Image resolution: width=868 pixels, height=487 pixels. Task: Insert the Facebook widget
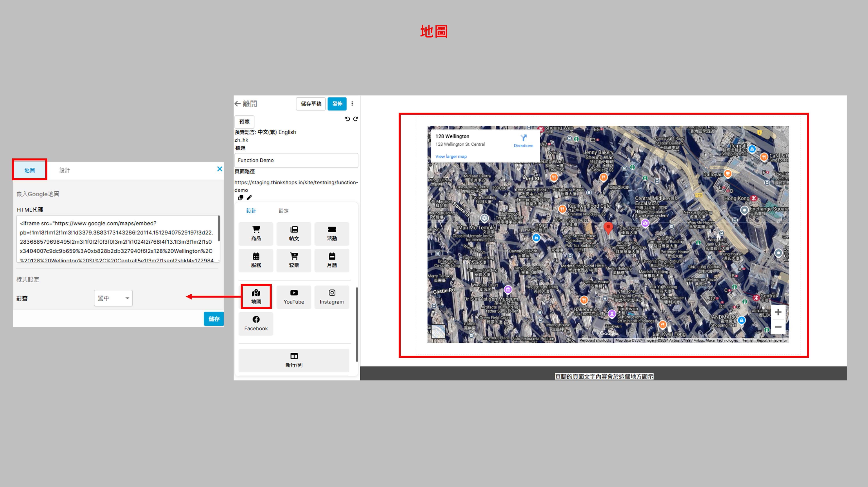256,324
